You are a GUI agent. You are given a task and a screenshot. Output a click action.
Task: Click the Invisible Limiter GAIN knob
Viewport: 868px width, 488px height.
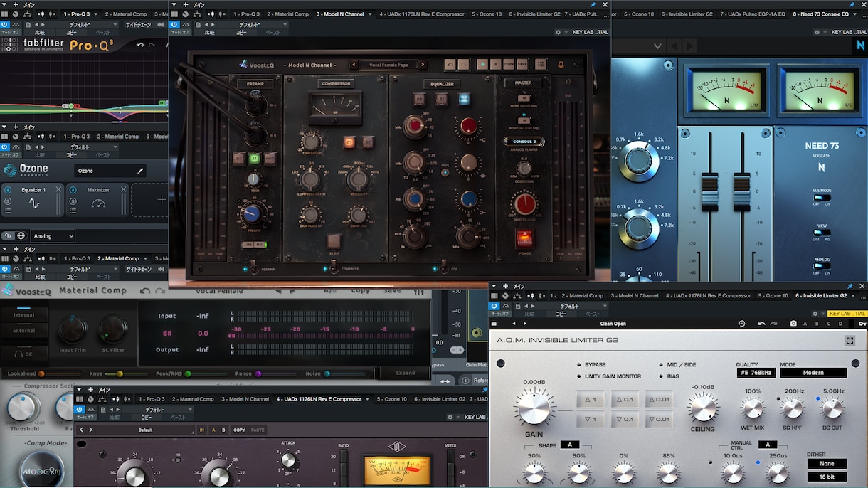coord(534,409)
